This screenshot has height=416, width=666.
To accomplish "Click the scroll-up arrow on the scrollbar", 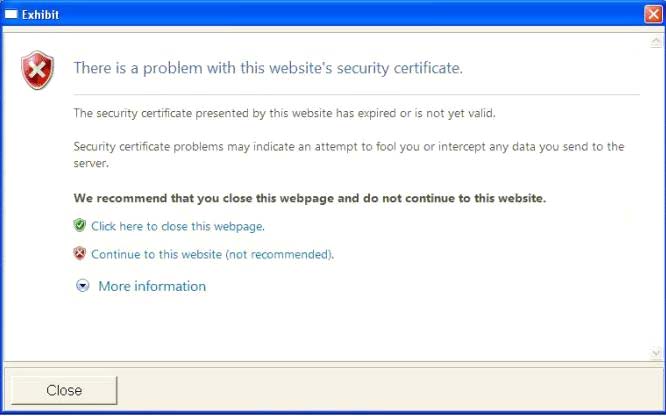I will click(x=656, y=42).
